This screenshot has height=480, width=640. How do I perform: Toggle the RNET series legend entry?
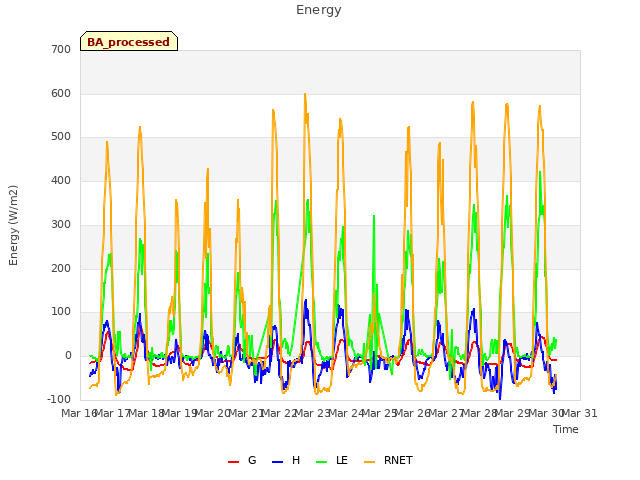coord(388,460)
